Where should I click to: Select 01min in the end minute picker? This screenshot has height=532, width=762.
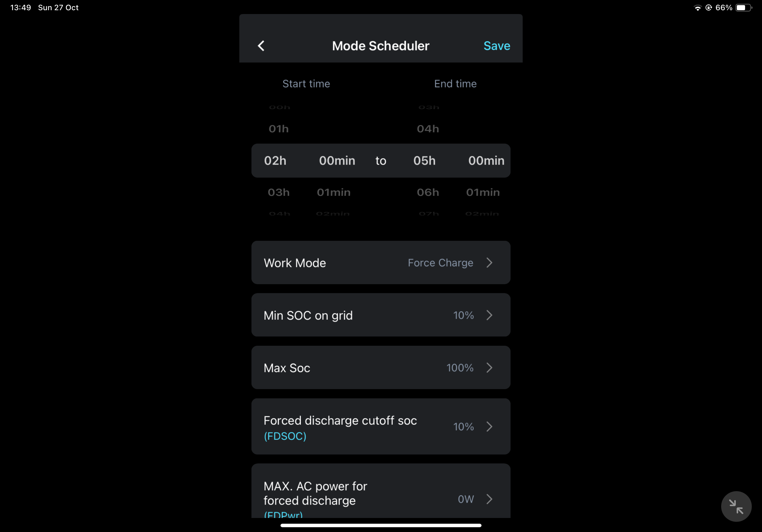tap(482, 192)
